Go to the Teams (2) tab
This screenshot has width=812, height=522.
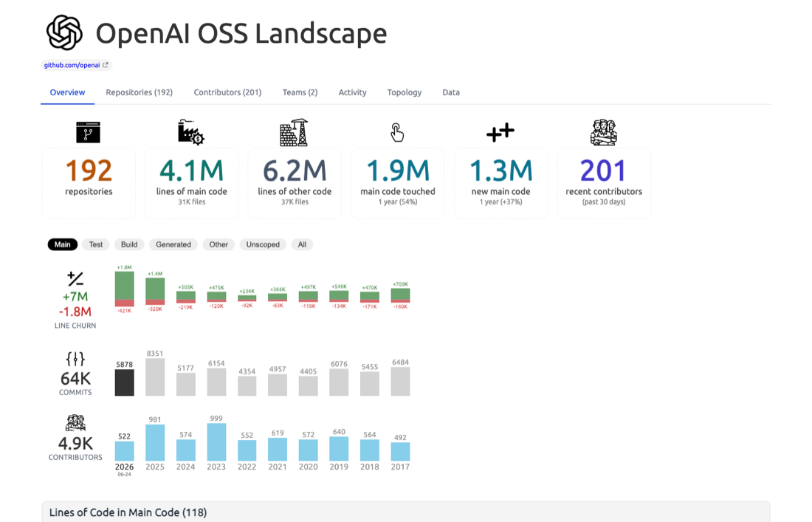click(x=300, y=92)
